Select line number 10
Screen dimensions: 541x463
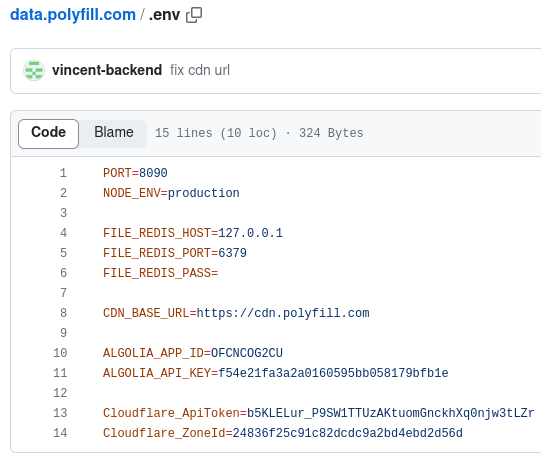click(60, 353)
